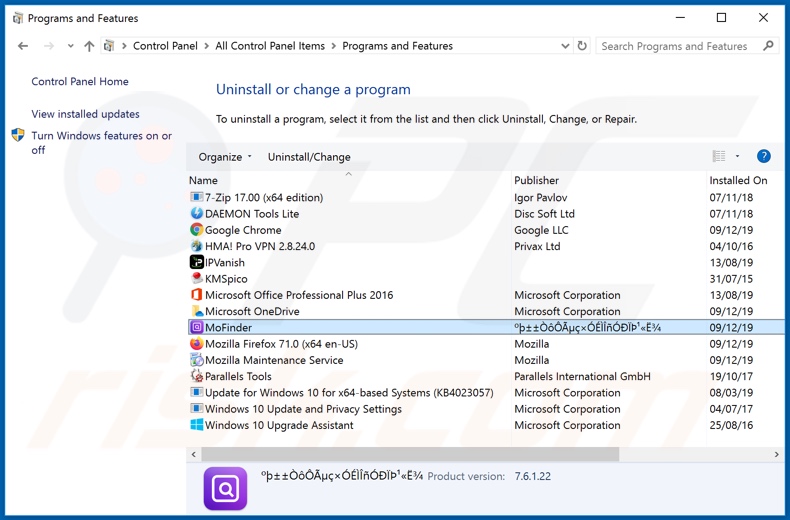
Task: Click publisher Igor Pavlov
Action: [x=540, y=198]
